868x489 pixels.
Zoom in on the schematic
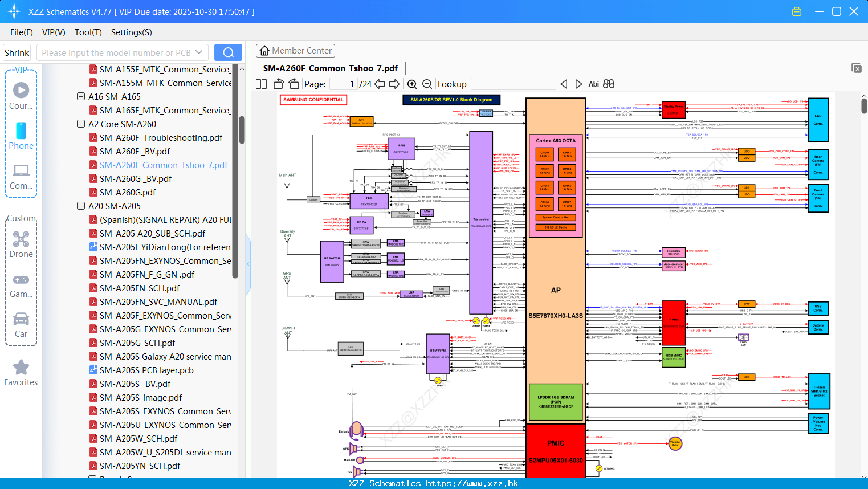click(412, 84)
